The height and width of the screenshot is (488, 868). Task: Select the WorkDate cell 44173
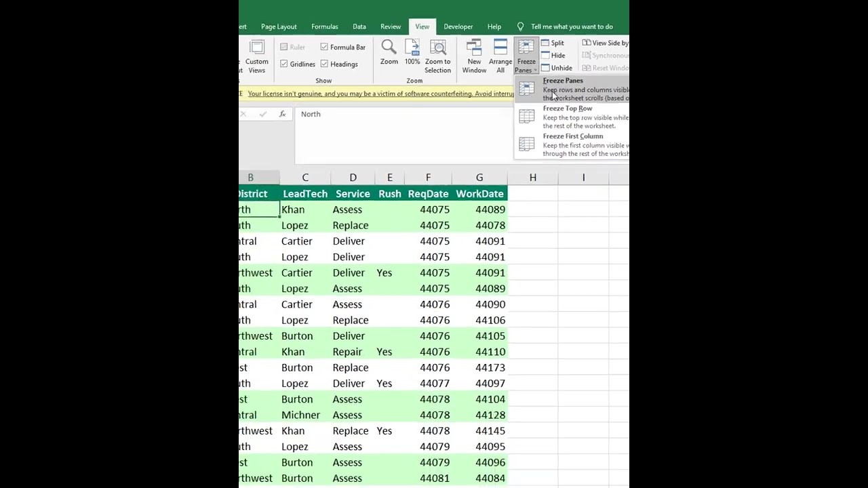tap(479, 367)
